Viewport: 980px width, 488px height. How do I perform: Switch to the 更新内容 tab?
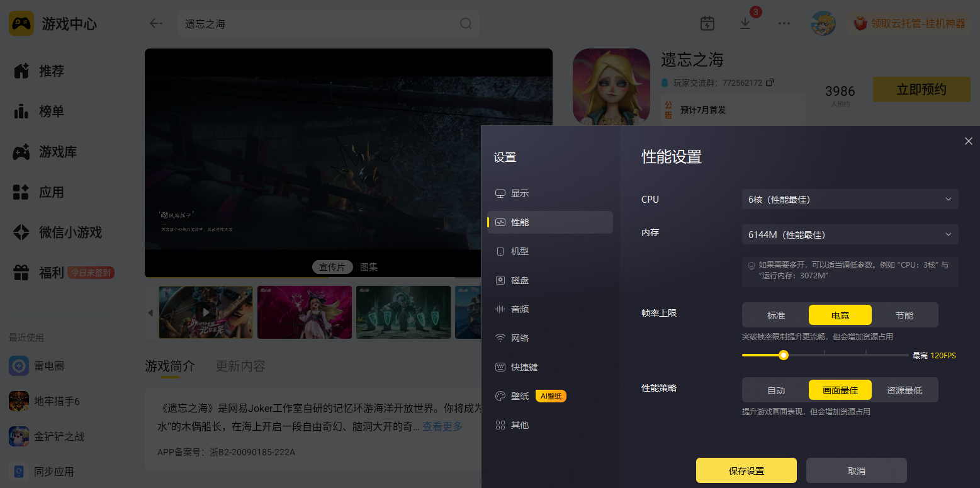pos(240,366)
